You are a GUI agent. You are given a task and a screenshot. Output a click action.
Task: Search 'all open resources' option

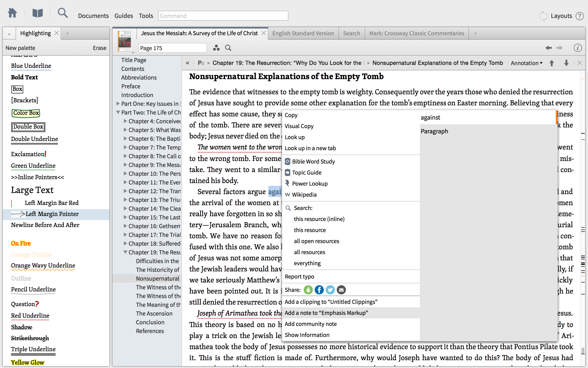click(x=316, y=241)
